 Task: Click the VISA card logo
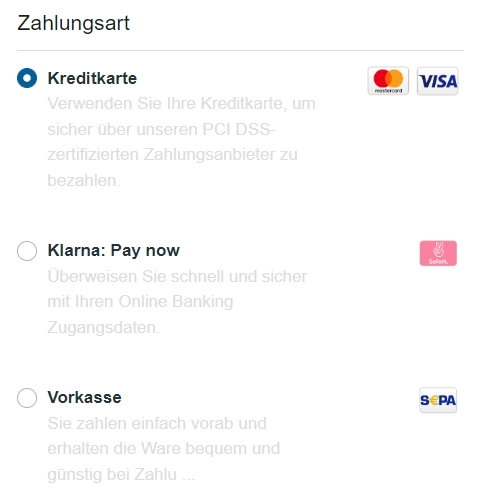(x=437, y=81)
